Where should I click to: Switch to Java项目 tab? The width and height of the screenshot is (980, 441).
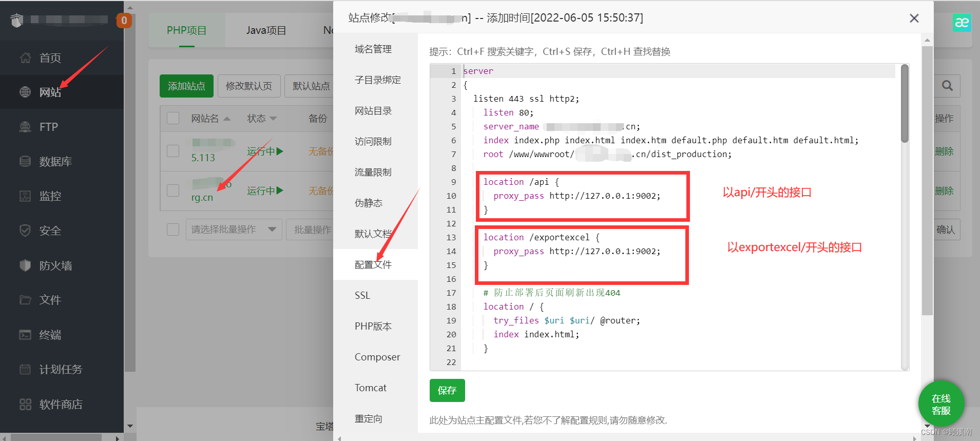pyautogui.click(x=266, y=30)
